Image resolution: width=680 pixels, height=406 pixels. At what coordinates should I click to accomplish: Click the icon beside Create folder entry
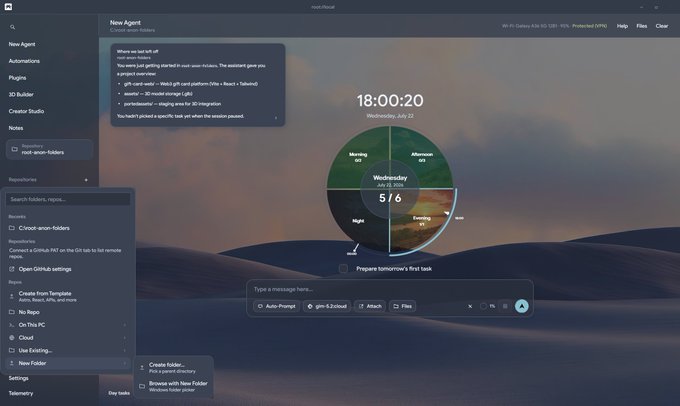pyautogui.click(x=142, y=368)
